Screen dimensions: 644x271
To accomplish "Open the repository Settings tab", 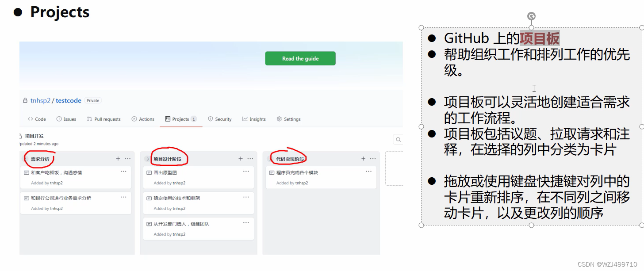I will [x=288, y=119].
